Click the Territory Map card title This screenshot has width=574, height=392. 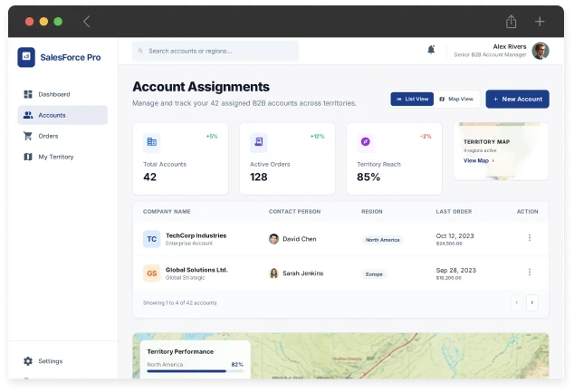[x=486, y=142]
